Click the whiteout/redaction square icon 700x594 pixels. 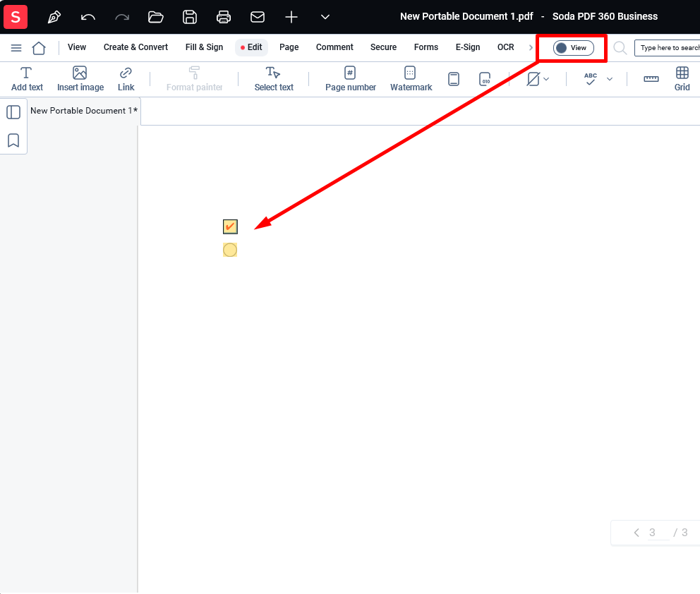click(x=533, y=79)
